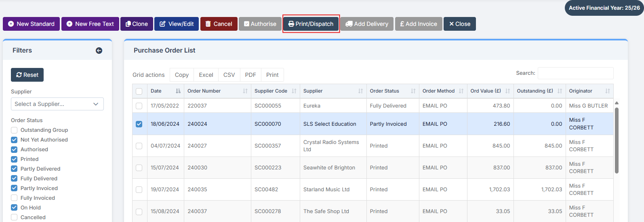
Task: Untick the Partly Delivered status filter
Action: 14,169
